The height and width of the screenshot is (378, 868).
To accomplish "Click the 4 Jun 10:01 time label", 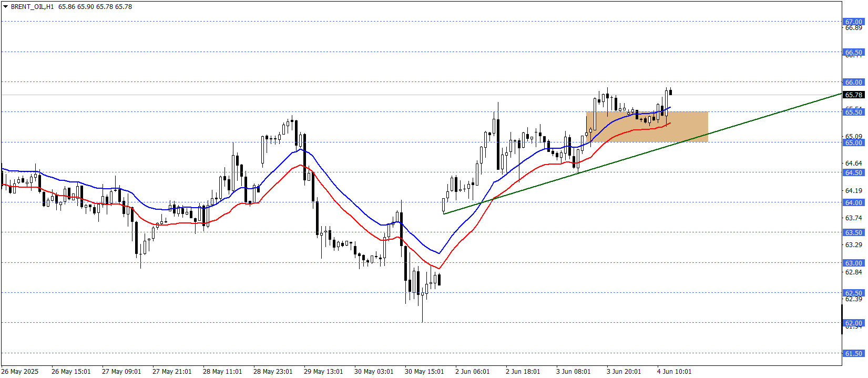I will pos(675,371).
